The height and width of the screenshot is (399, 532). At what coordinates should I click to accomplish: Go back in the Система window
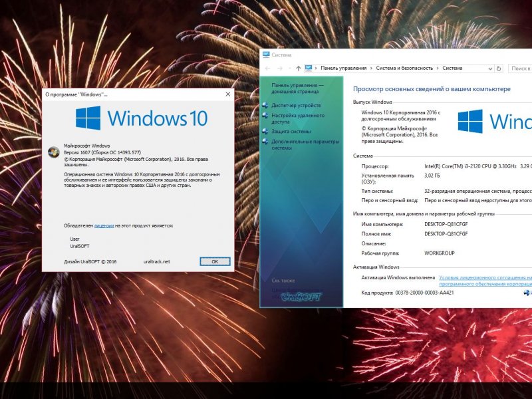268,68
